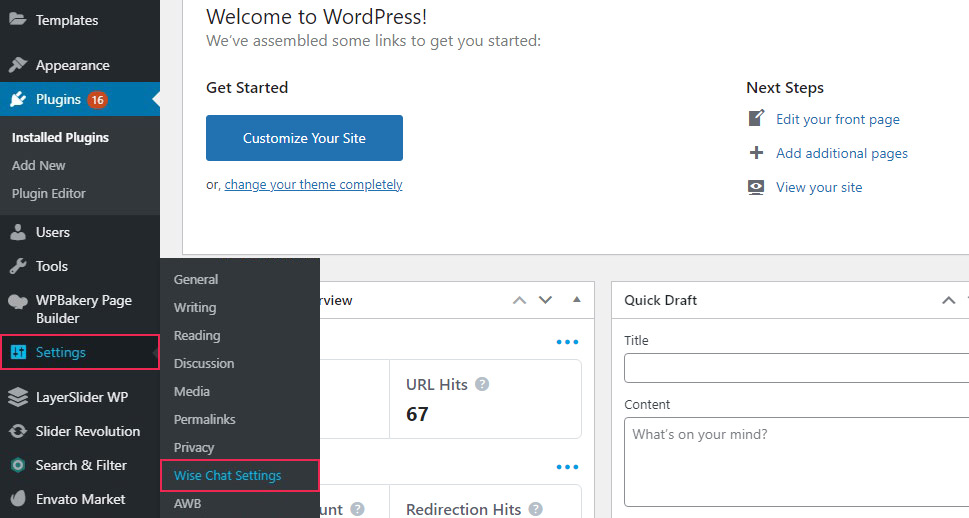Focus the Quick Draft Title field

[797, 368]
